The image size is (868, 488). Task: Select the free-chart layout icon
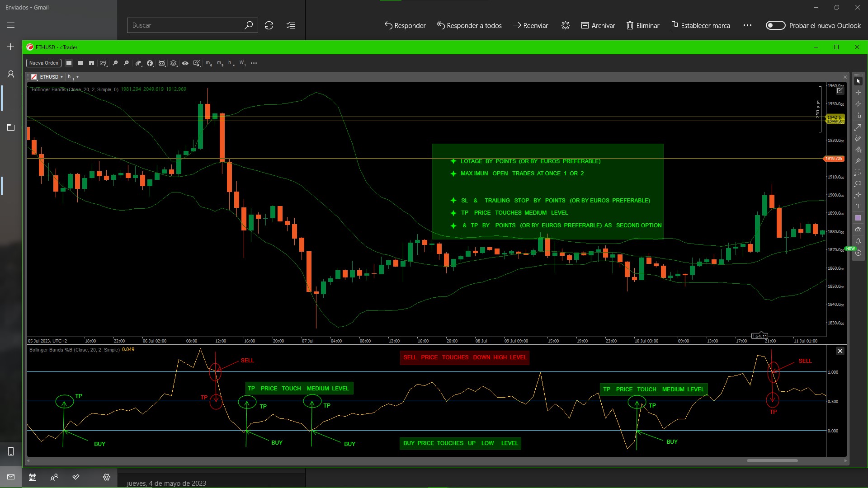tap(91, 63)
